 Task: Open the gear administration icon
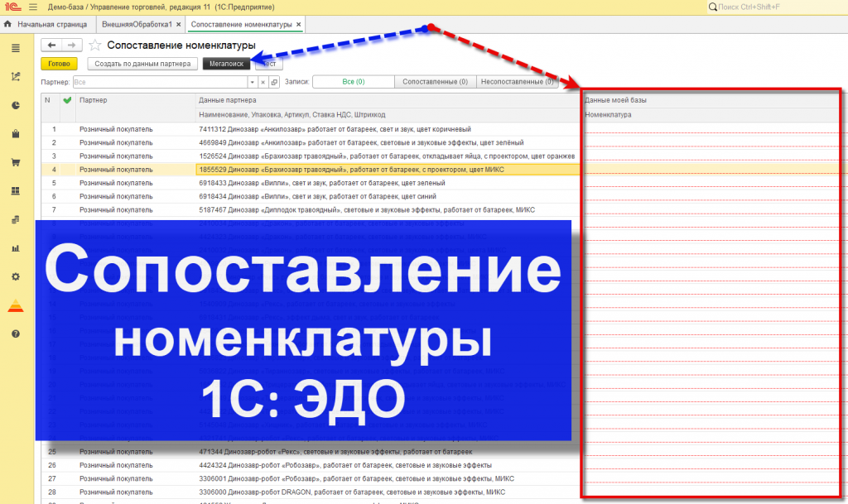[16, 276]
